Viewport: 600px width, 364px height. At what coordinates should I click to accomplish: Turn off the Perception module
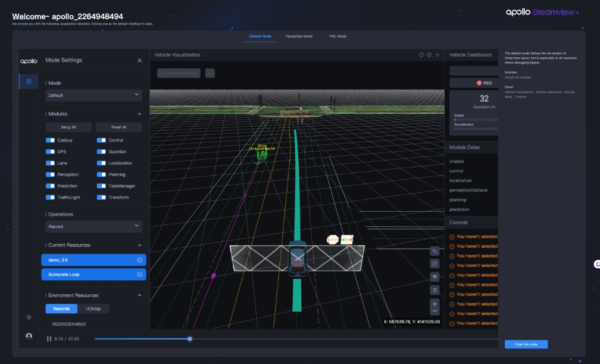(50, 174)
